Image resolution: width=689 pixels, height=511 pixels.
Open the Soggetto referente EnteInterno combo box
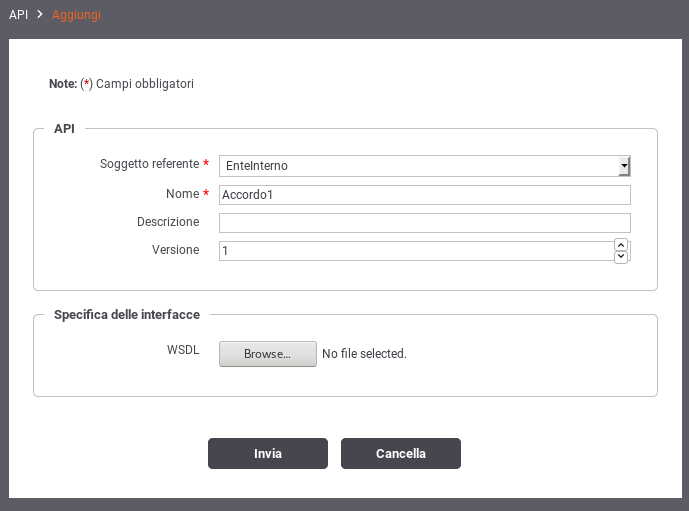coord(424,166)
